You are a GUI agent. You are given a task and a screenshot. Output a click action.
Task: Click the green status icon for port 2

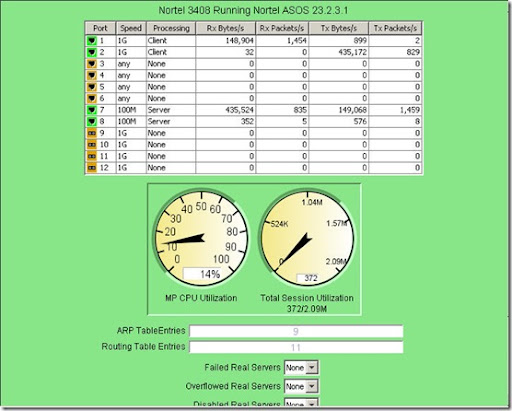(x=92, y=52)
